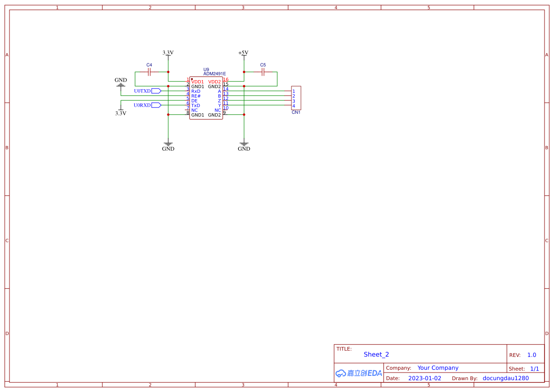The image size is (554, 392).
Task: Click the Sheet_2 title text
Action: click(376, 354)
